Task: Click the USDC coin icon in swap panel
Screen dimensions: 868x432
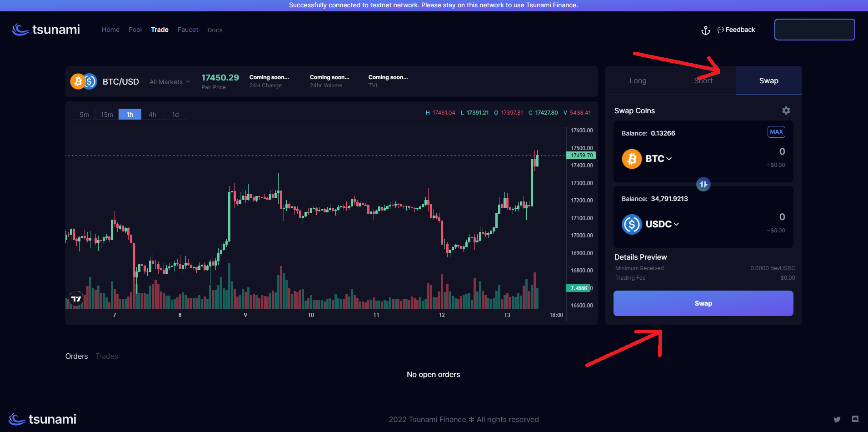Action: 632,224
